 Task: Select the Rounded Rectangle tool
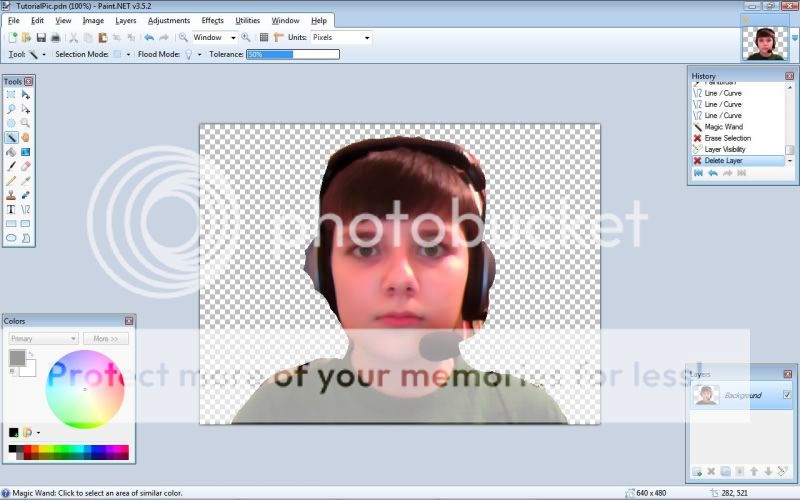point(25,223)
